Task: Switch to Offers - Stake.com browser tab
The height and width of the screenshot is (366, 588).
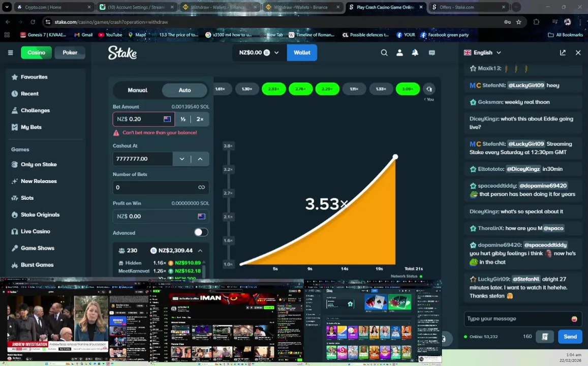Action: pyautogui.click(x=468, y=7)
